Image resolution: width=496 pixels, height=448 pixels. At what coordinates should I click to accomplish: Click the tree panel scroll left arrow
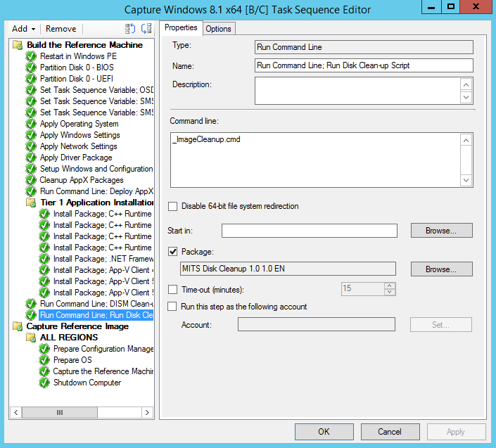coord(16,412)
